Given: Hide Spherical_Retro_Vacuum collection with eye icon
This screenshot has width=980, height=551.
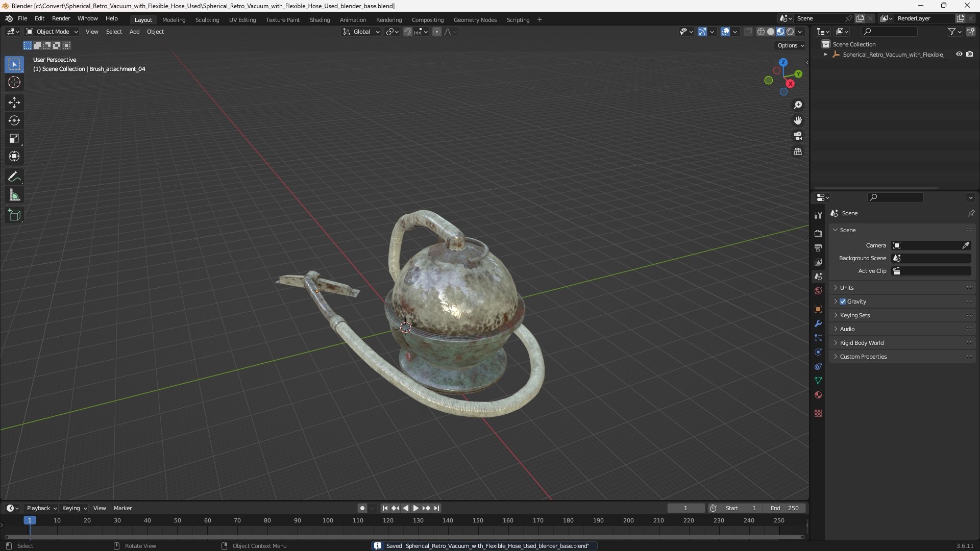Looking at the screenshot, I should tap(959, 54).
